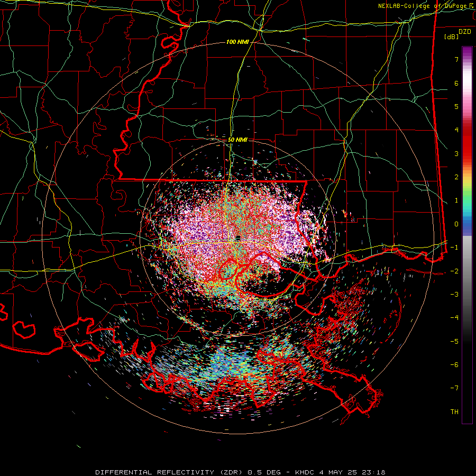The height and width of the screenshot is (476, 476).
Task: Click the 6 value on the color scale
Action: point(456,83)
